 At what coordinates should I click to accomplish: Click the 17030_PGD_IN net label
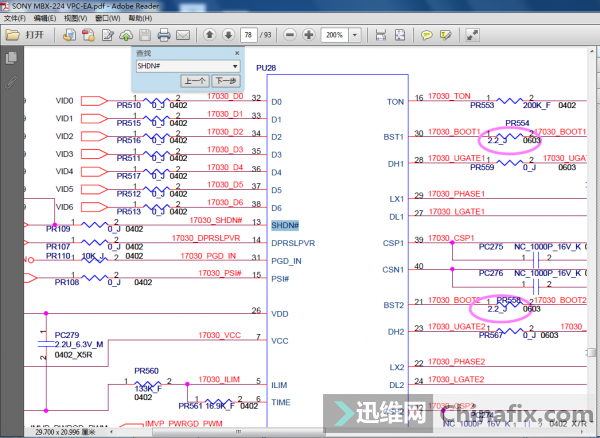click(x=208, y=256)
